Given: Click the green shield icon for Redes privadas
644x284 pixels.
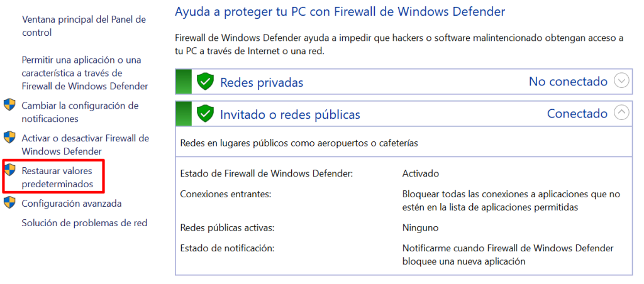Looking at the screenshot, I should [205, 82].
